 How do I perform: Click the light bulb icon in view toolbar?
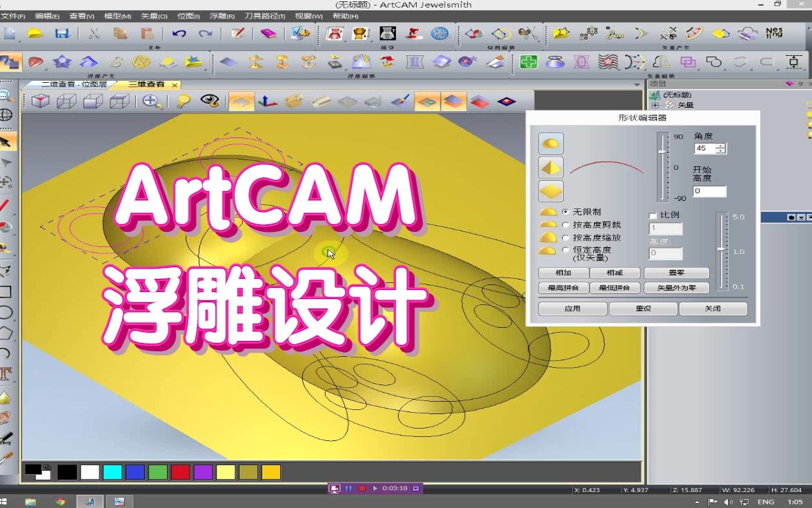[184, 101]
